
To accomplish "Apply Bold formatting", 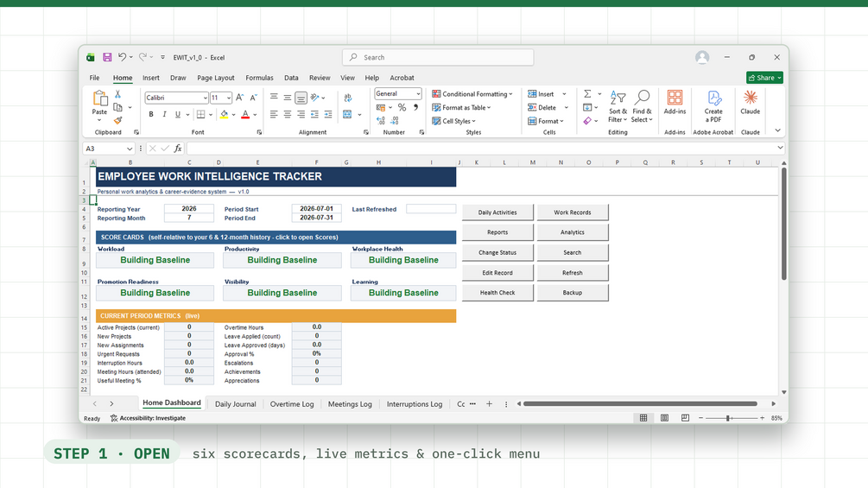I will (150, 115).
